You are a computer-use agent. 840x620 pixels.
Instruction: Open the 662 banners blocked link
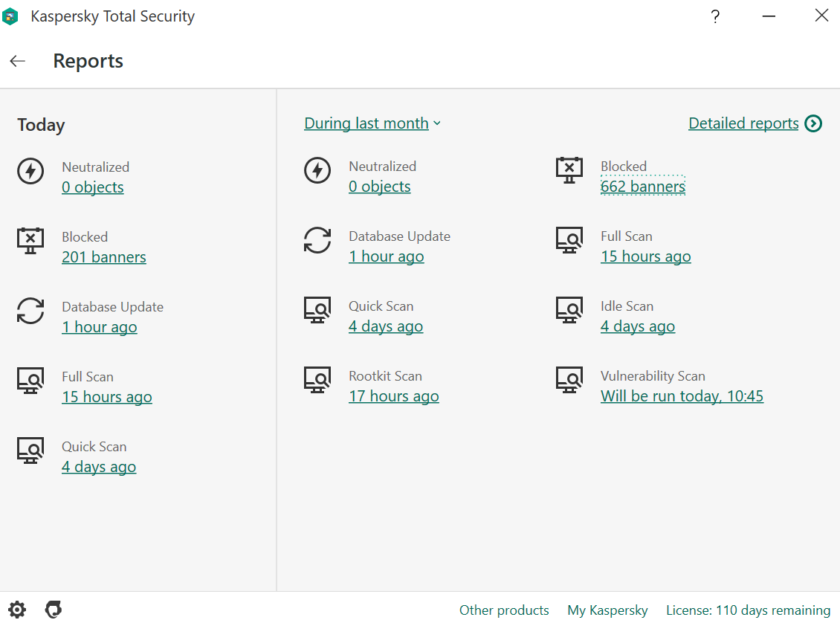pos(643,187)
